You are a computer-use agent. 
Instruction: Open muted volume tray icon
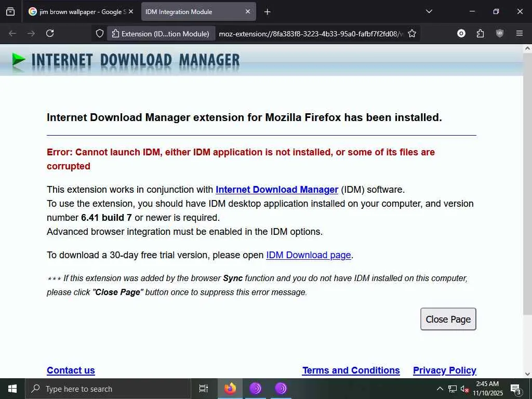click(x=465, y=389)
